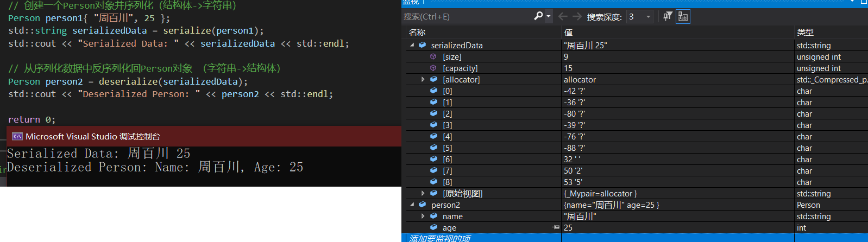Click the cube icon of element [6]

point(433,160)
